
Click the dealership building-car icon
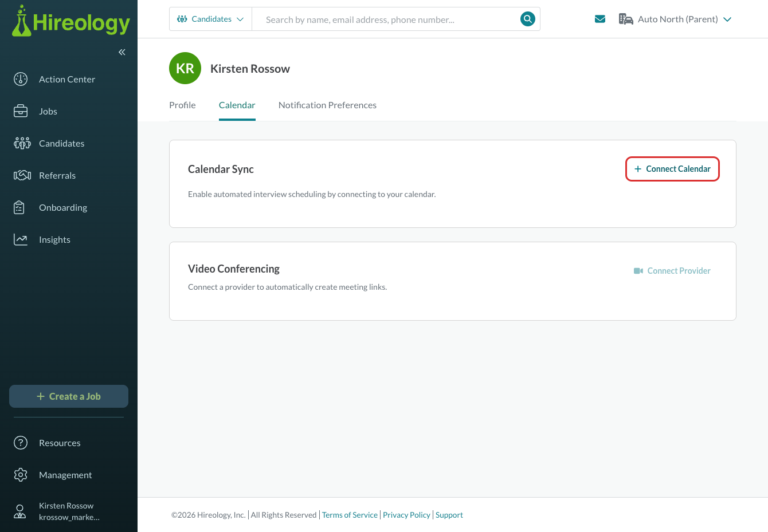tap(626, 19)
